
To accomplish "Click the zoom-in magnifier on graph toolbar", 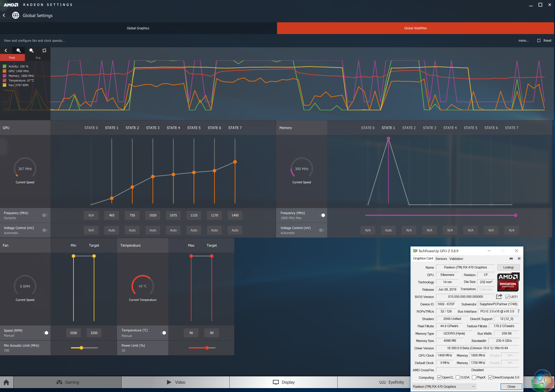I will point(18,50).
